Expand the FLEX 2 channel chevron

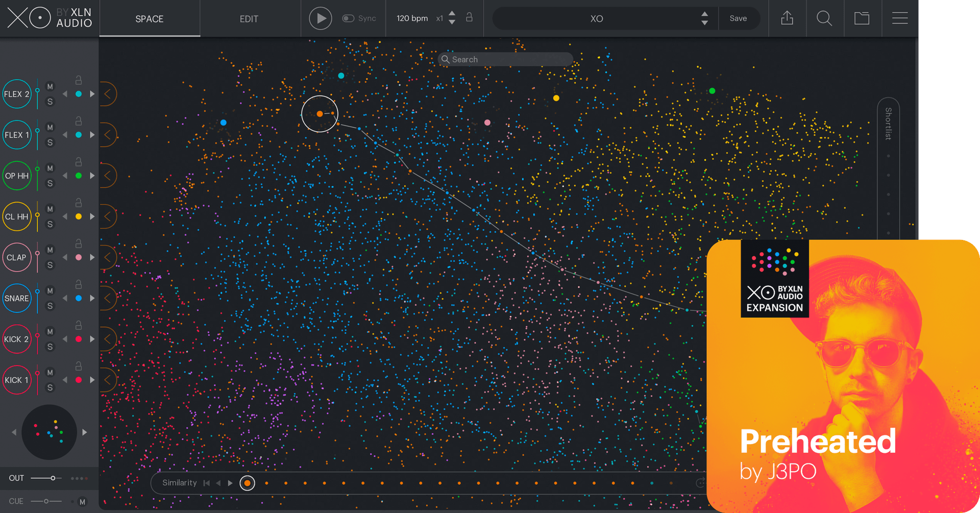108,94
